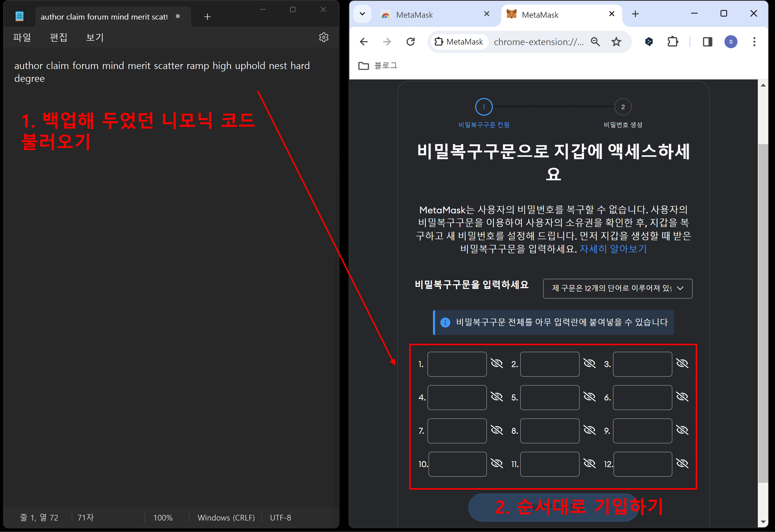Open Chrome's tab search chevron

point(363,14)
